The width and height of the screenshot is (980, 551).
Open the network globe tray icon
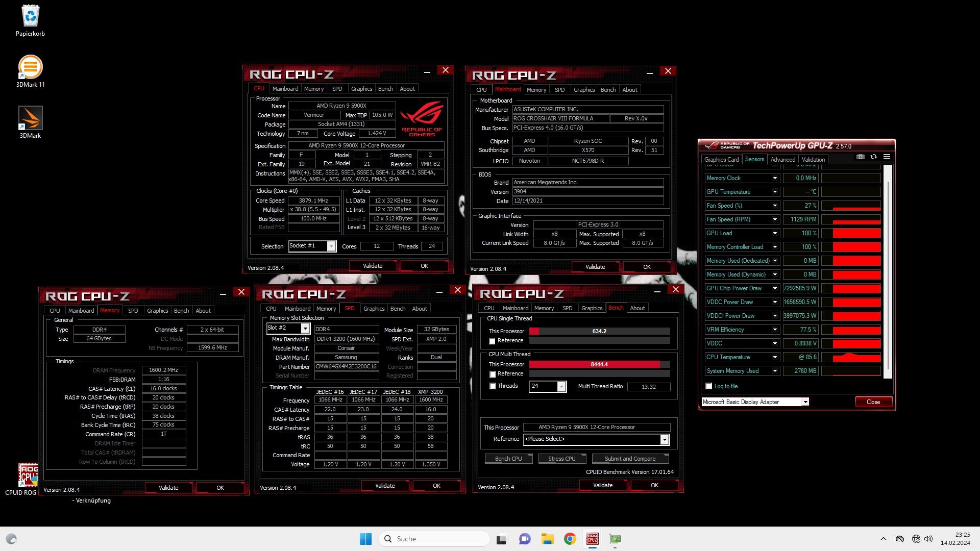[916, 539]
